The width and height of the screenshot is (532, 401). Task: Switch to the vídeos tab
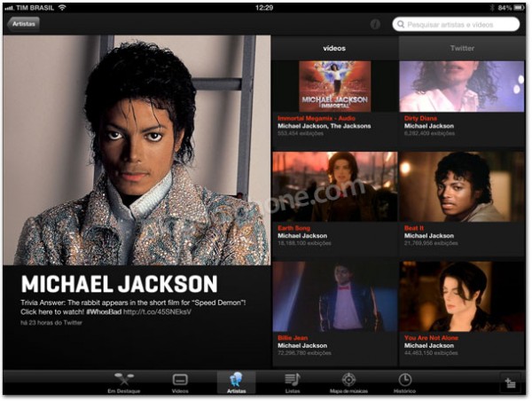coord(334,48)
